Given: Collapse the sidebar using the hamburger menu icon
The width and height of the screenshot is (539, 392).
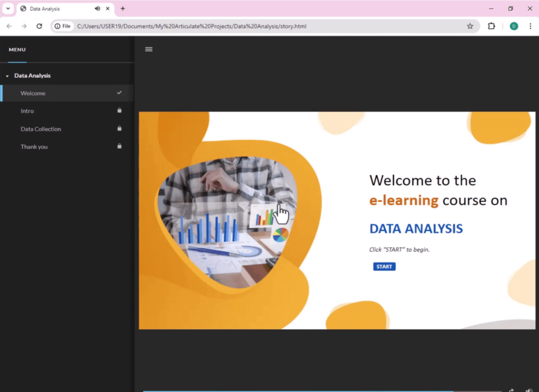Looking at the screenshot, I should pos(149,49).
